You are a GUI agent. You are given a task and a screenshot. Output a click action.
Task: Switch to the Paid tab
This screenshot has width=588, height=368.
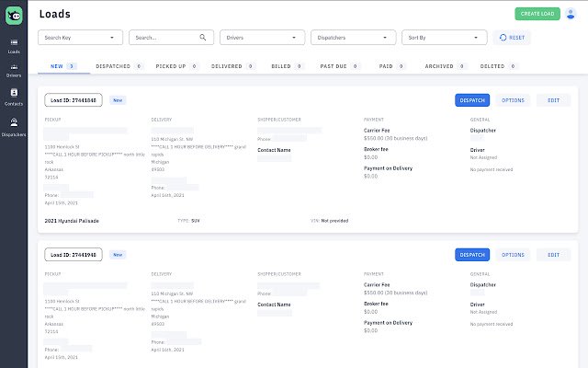pos(391,66)
